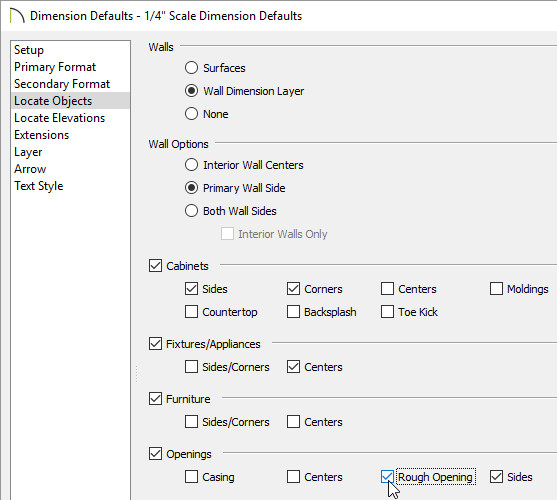Select Interior Wall Centers option
Screen dimensions: 557x500
(191, 165)
